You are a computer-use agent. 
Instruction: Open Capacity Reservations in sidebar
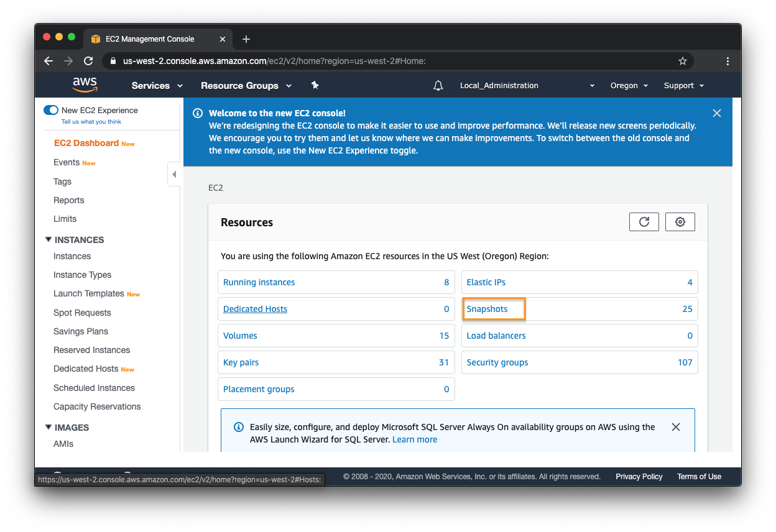pos(97,406)
